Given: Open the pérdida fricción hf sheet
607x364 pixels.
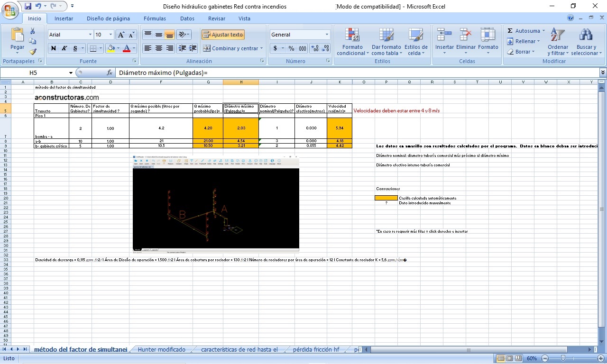Looking at the screenshot, I should pos(316,350).
